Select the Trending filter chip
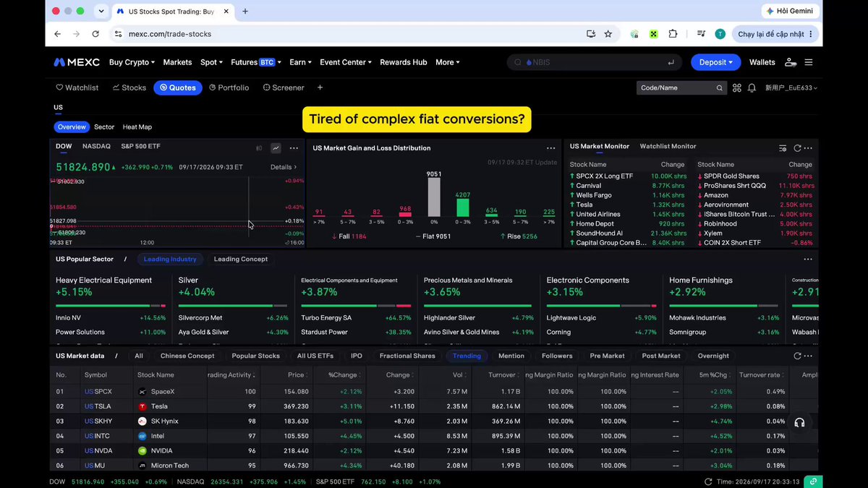This screenshot has width=868, height=488. (467, 356)
